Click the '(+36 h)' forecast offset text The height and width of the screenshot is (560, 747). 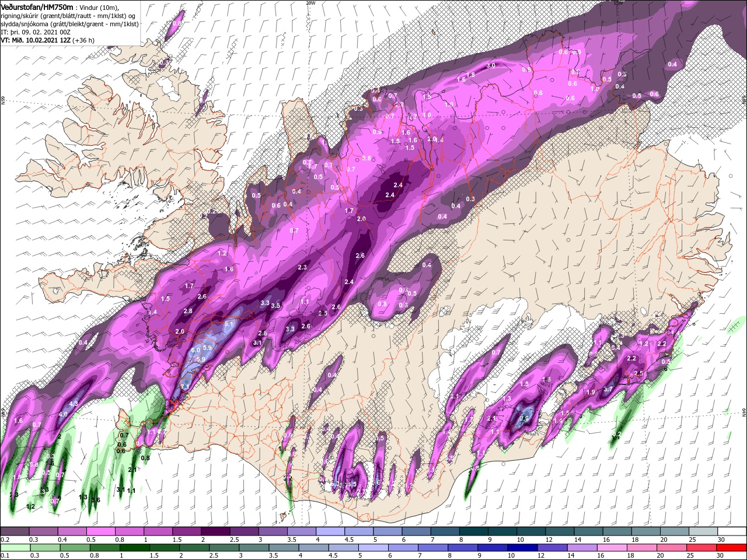tap(83, 40)
